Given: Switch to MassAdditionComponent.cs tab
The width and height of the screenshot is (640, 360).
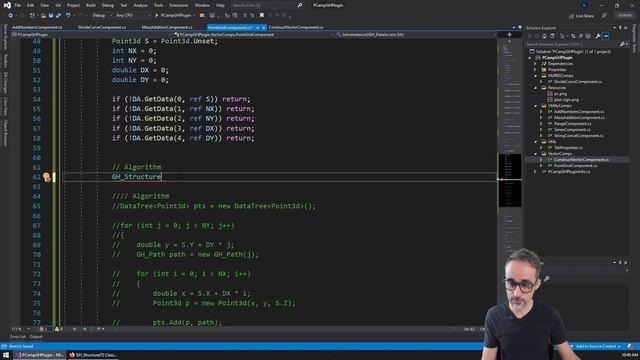Looking at the screenshot, I should [167, 27].
